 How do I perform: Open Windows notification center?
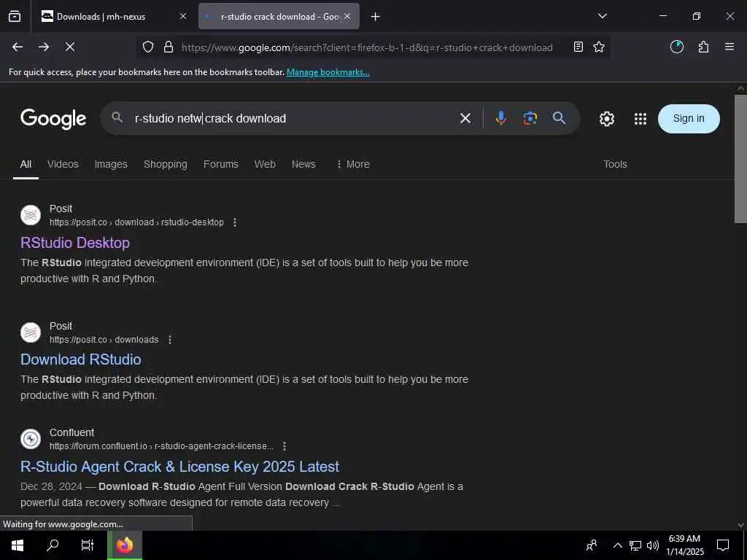[x=723, y=545]
